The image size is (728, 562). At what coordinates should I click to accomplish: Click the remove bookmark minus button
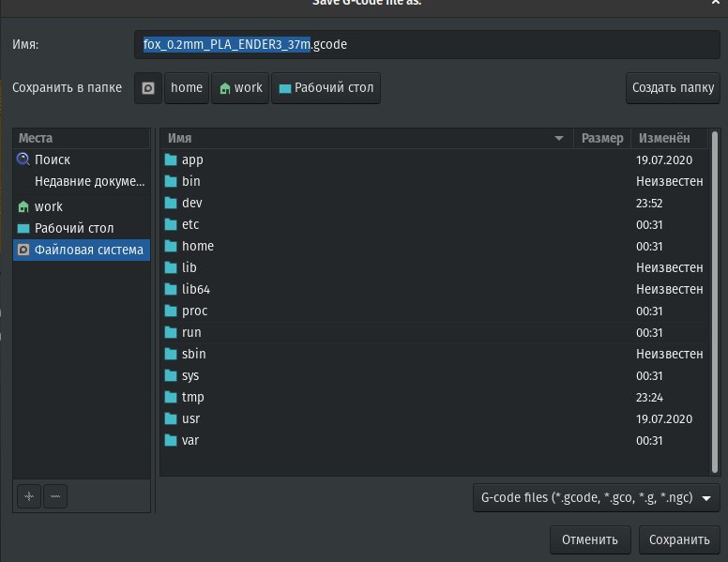[x=55, y=496]
